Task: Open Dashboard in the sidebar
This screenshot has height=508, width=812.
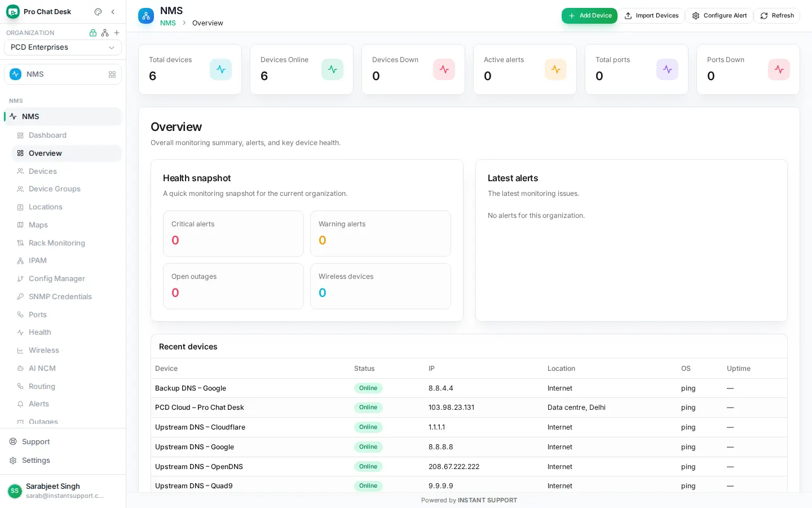Action: click(x=67, y=135)
